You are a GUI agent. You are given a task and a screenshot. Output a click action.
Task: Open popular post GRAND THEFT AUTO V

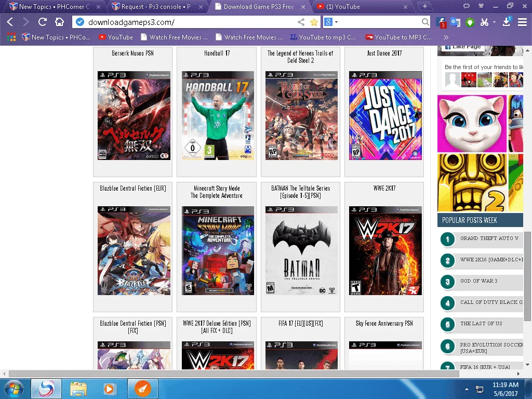coord(489,238)
